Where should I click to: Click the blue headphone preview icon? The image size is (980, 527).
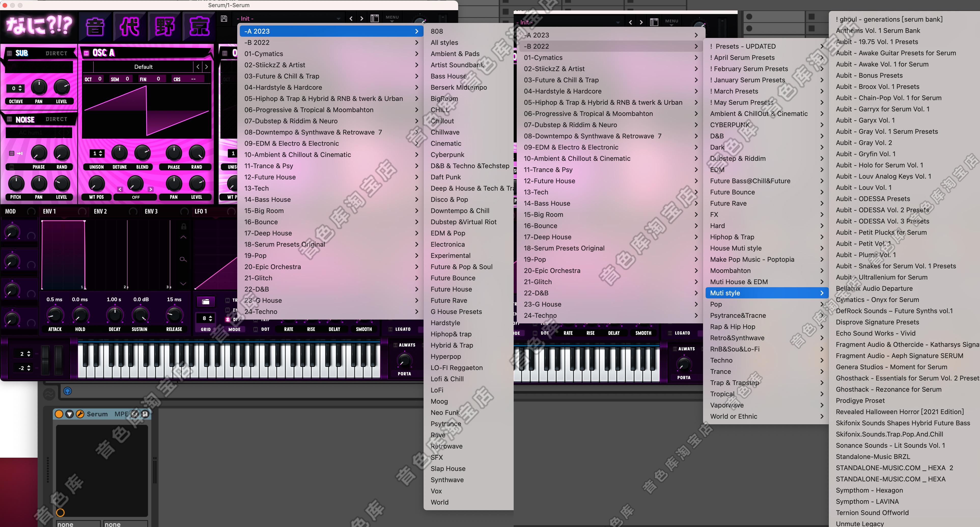coord(67,391)
